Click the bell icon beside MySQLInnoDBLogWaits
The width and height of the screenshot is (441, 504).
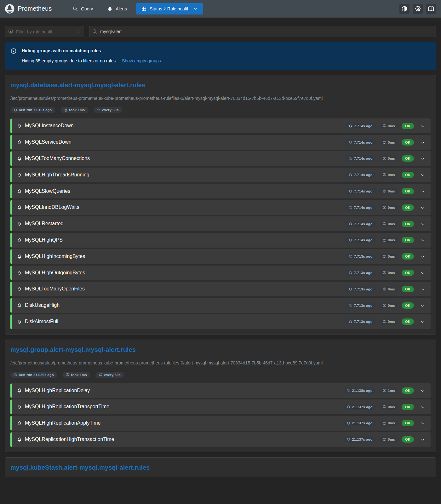tap(19, 208)
